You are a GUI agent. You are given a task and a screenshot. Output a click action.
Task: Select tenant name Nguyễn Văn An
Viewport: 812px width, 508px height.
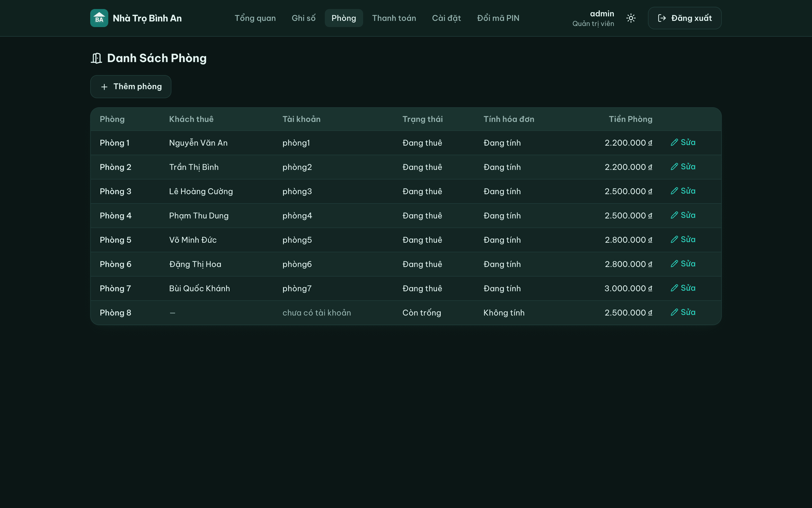[x=198, y=143]
